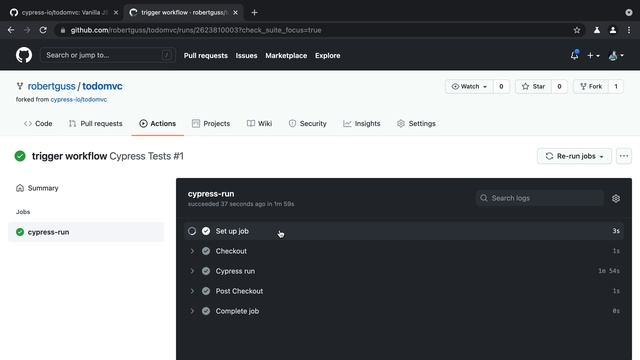Open the repository Settings tab
Viewport: 640px width, 360px height.
point(416,123)
